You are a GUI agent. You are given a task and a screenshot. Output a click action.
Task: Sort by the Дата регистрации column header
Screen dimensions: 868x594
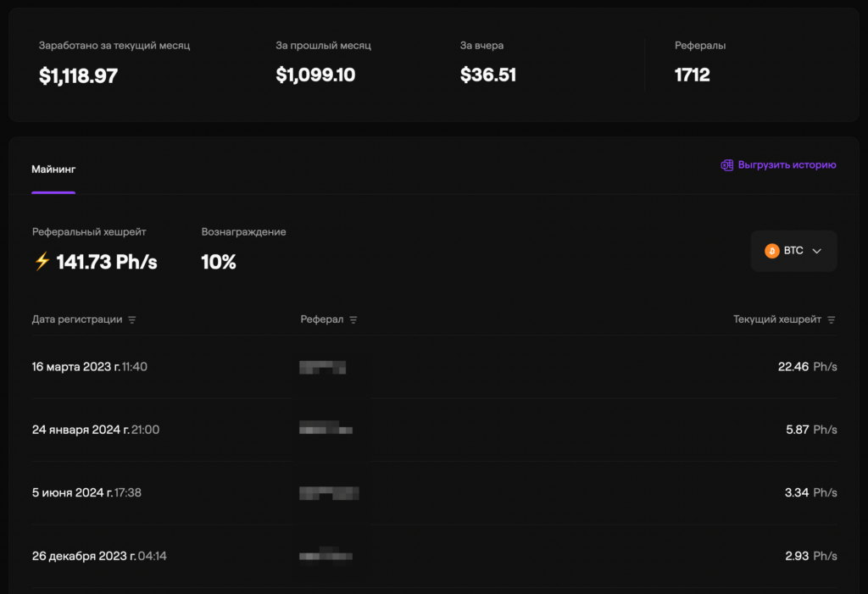77,319
